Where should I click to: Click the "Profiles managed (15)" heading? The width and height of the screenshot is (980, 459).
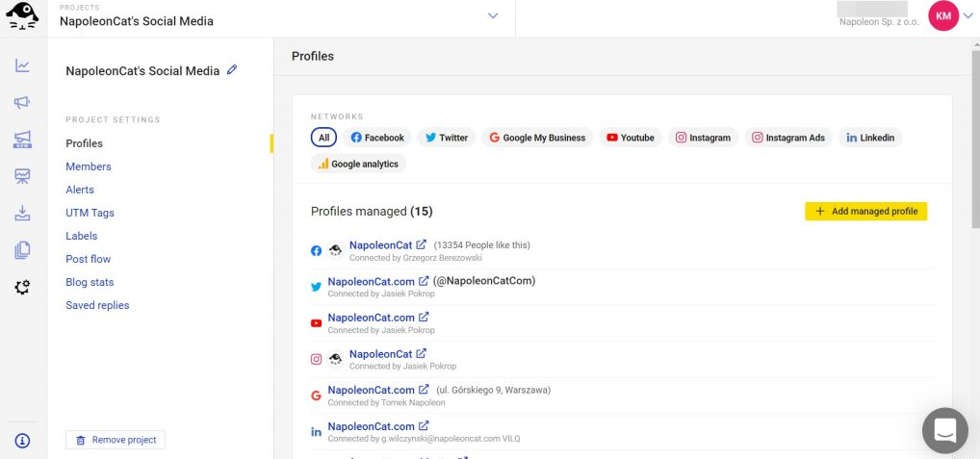(x=372, y=211)
